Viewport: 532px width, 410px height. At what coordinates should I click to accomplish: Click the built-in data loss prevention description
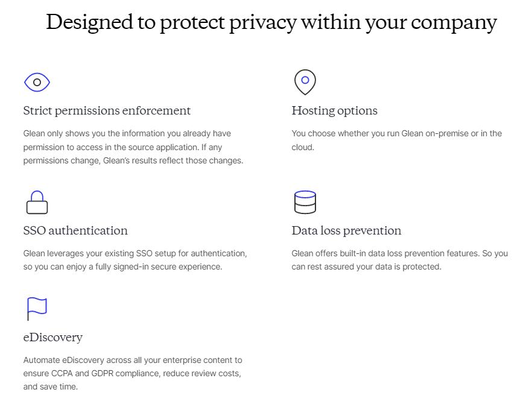pyautogui.click(x=399, y=260)
